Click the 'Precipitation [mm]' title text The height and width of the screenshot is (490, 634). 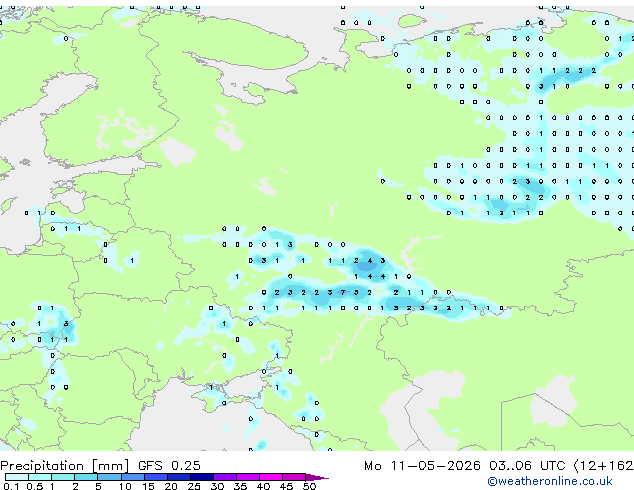point(65,466)
